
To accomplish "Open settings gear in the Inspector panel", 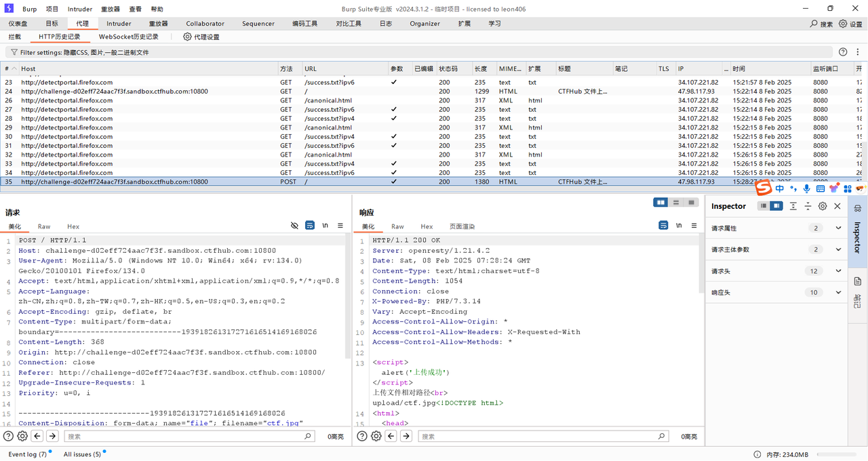I will point(823,206).
